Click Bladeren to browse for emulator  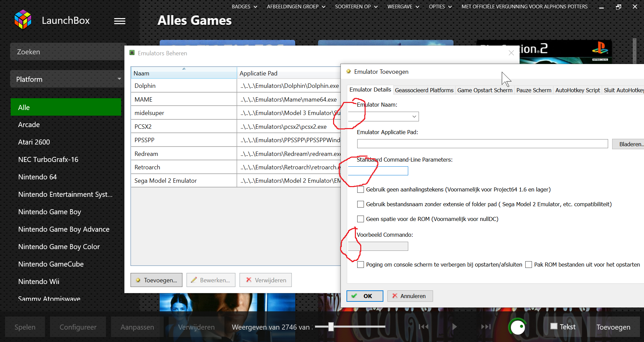(629, 144)
